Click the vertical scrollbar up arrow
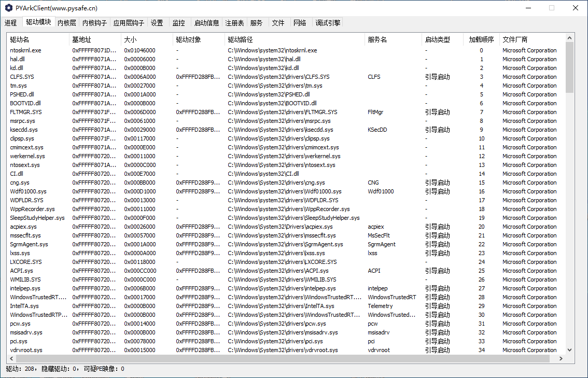 click(569, 38)
